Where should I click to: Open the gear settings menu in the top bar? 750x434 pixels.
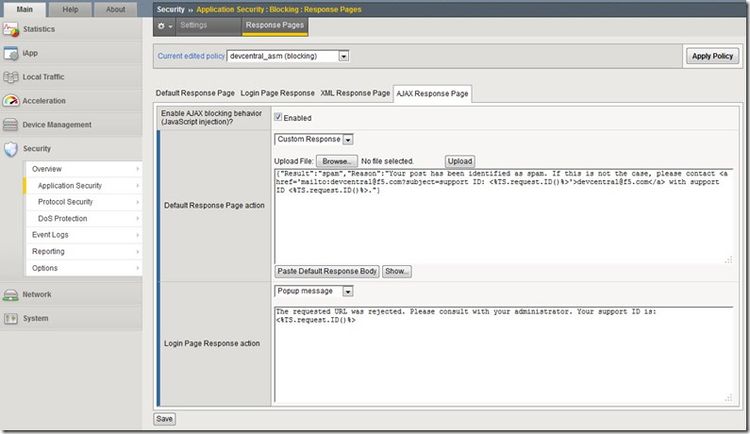(164, 25)
